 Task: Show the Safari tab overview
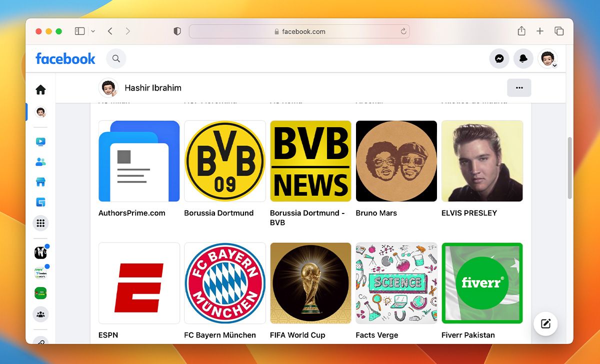tap(559, 31)
